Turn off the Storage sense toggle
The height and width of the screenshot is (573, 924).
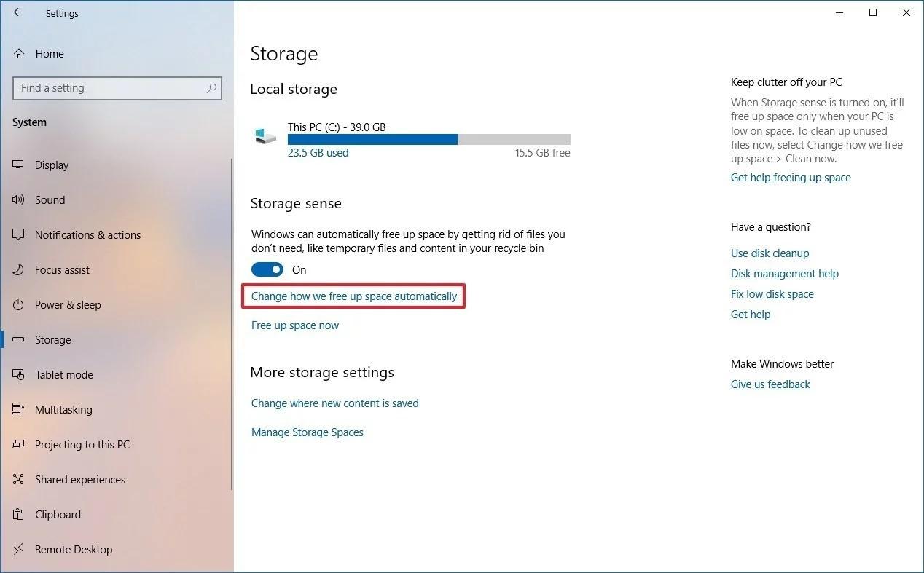[267, 269]
